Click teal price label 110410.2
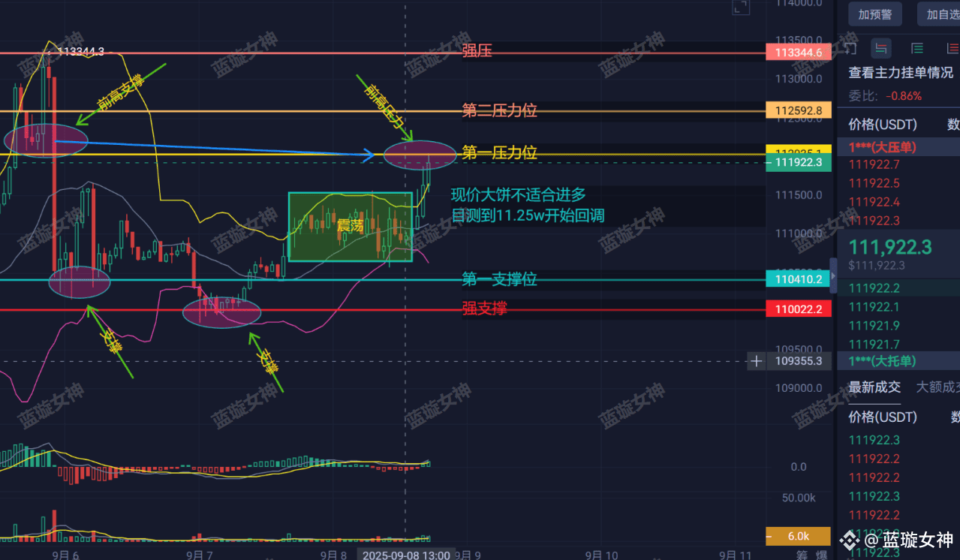This screenshot has width=960, height=560. click(x=799, y=279)
